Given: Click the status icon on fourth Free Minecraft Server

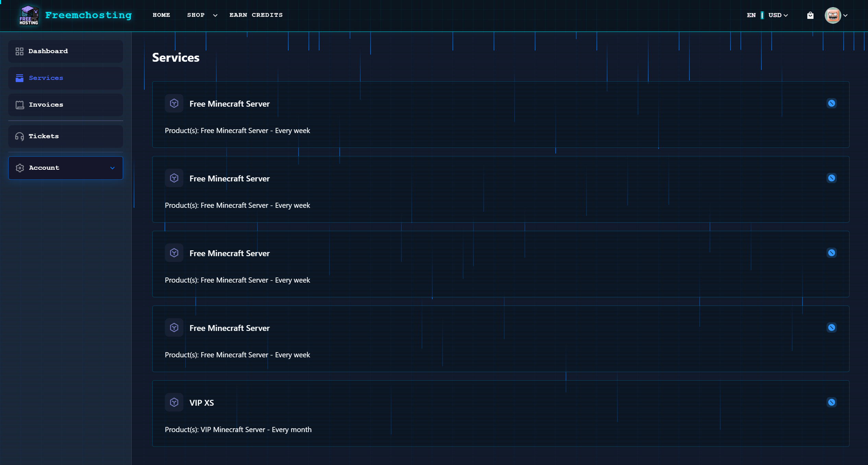Looking at the screenshot, I should pyautogui.click(x=831, y=327).
